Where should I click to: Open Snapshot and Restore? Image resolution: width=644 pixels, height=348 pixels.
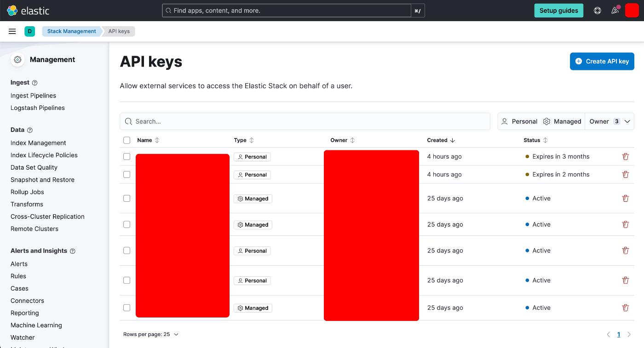coord(42,180)
